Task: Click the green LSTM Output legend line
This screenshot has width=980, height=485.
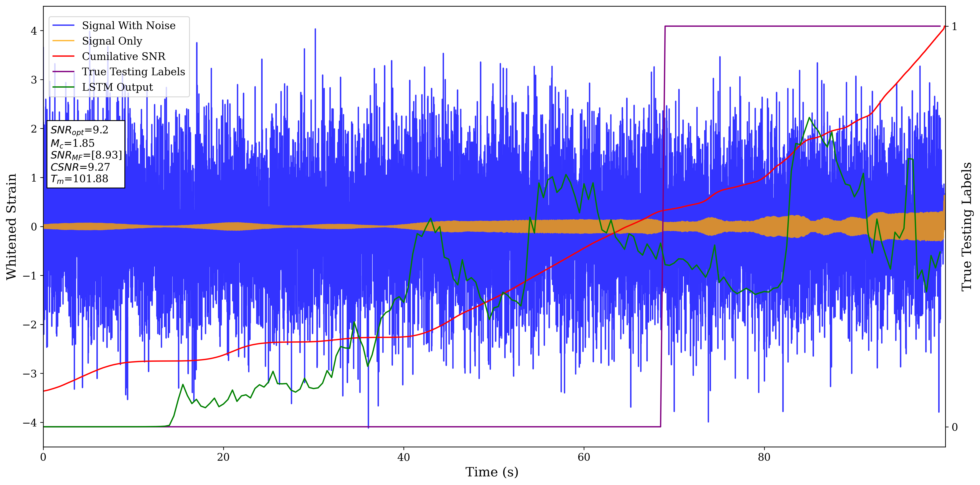Action: 63,87
